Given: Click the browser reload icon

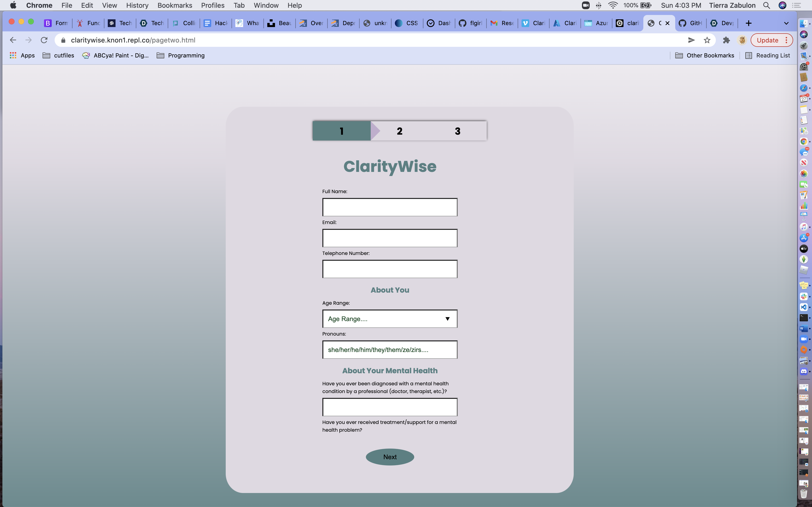Looking at the screenshot, I should (44, 40).
